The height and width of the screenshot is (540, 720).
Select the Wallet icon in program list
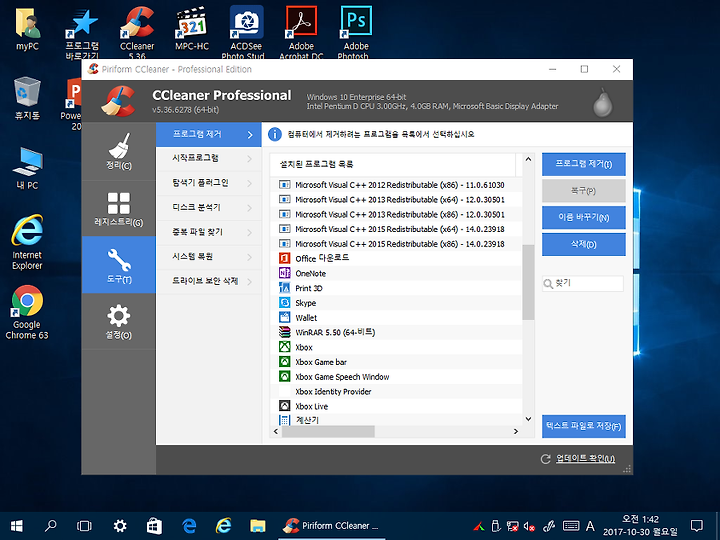coord(285,317)
